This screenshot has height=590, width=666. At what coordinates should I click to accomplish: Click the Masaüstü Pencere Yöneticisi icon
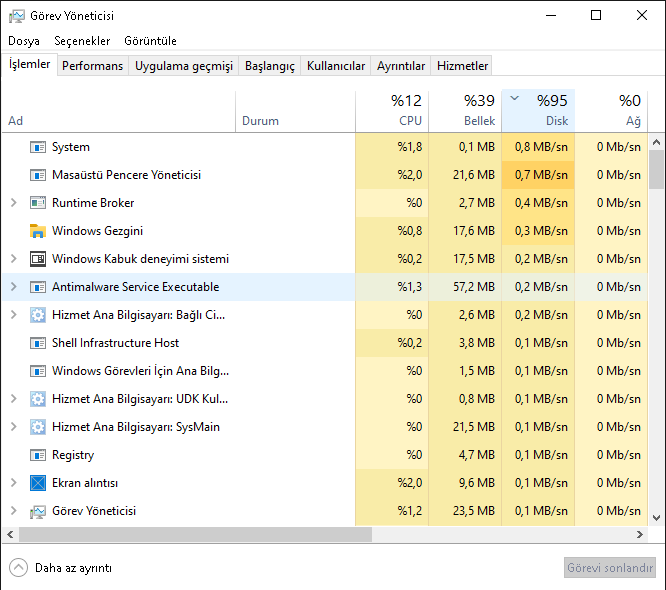[38, 175]
